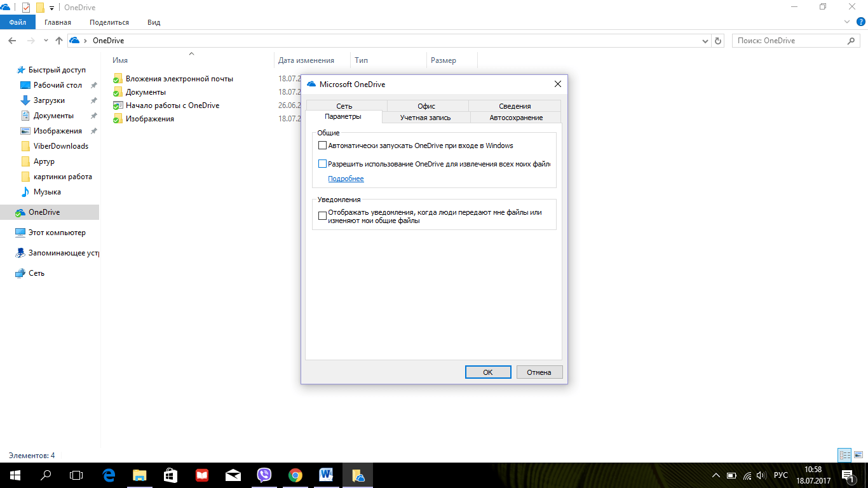Open the 'Поделиться' ribbon tab
This screenshot has width=868, height=488.
pos(109,22)
